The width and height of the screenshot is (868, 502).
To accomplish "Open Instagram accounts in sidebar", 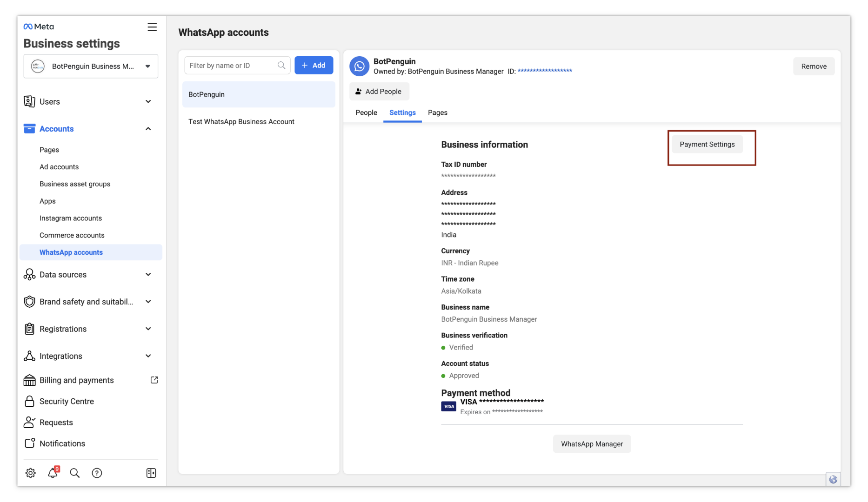I will pyautogui.click(x=71, y=218).
